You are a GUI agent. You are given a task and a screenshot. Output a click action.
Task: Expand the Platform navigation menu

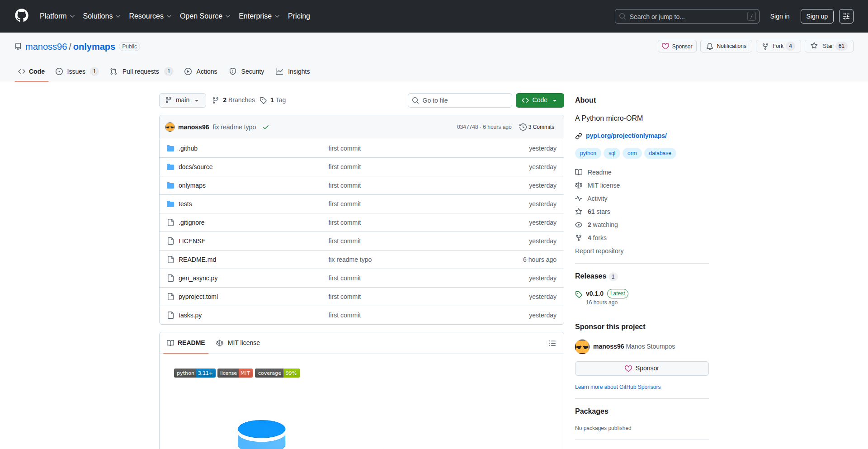coord(57,16)
